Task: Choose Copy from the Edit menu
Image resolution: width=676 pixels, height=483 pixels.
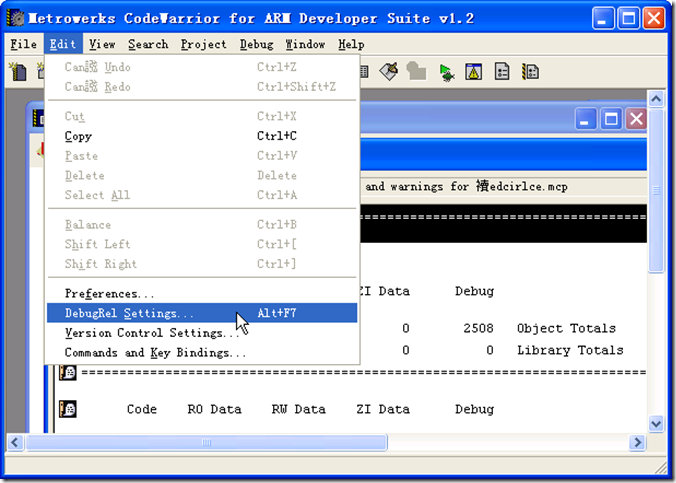Action: point(202,136)
